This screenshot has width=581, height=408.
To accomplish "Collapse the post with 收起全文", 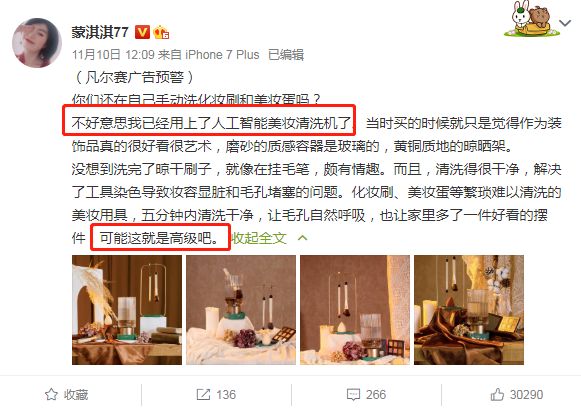I will pos(259,238).
